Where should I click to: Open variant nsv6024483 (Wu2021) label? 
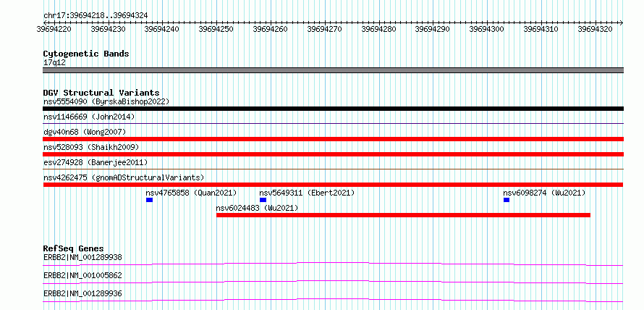pos(257,208)
